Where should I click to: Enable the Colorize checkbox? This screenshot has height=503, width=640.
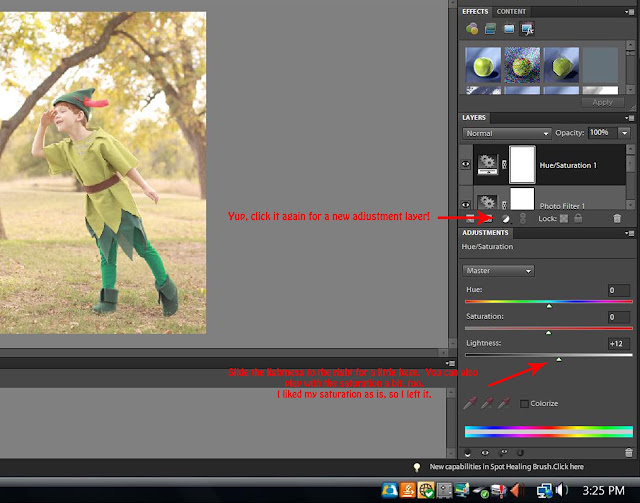pyautogui.click(x=524, y=404)
